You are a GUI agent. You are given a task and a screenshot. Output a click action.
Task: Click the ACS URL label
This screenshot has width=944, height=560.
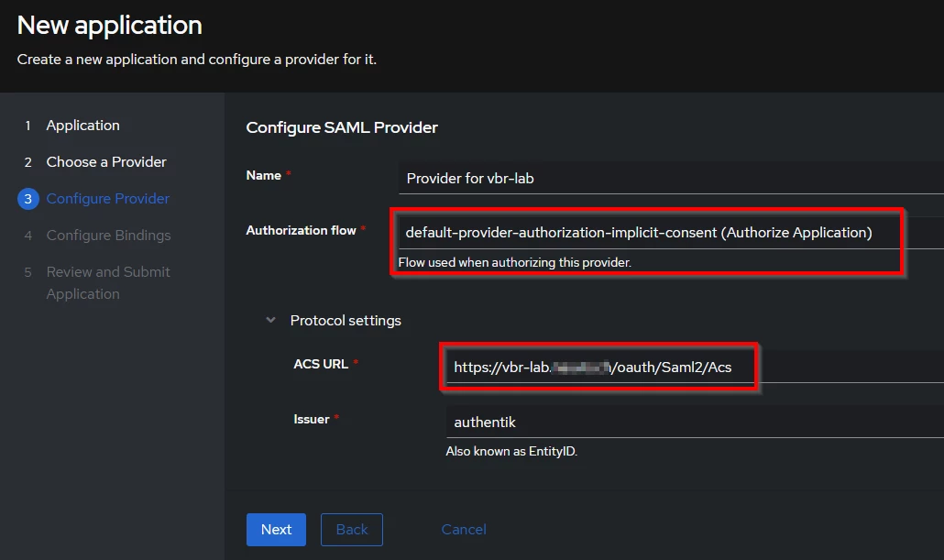point(321,364)
